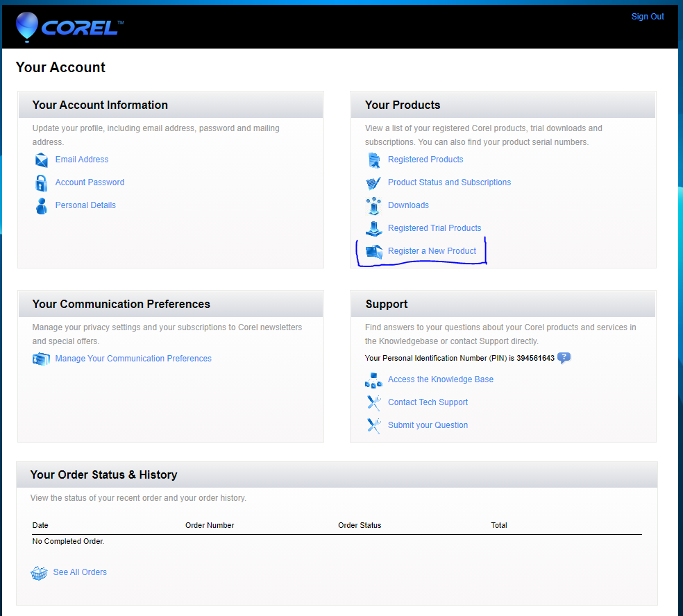Click the Registered Products book icon
Image resolution: width=683 pixels, height=616 pixels.
373,160
